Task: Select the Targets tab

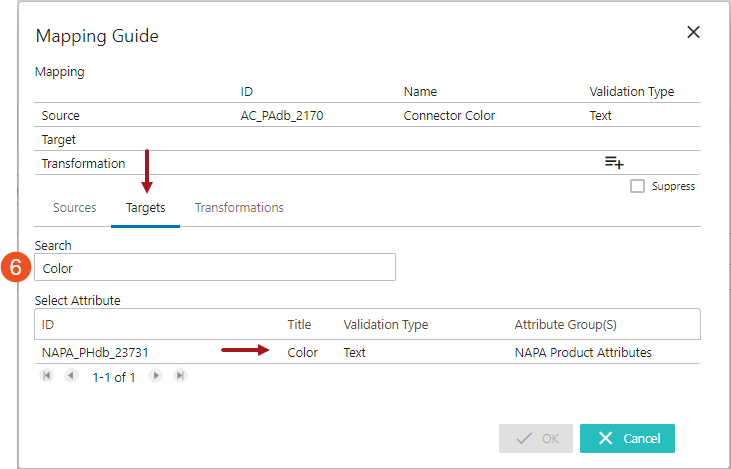Action: [145, 208]
